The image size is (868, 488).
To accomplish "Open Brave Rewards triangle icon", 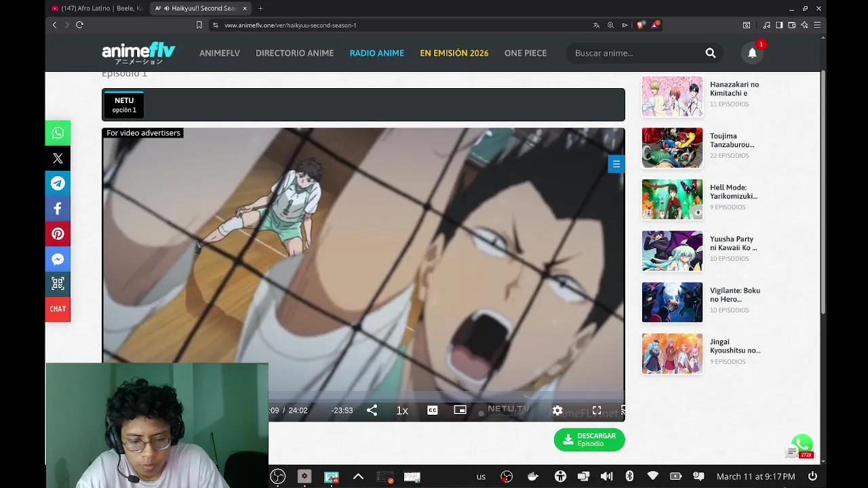I will coord(656,25).
